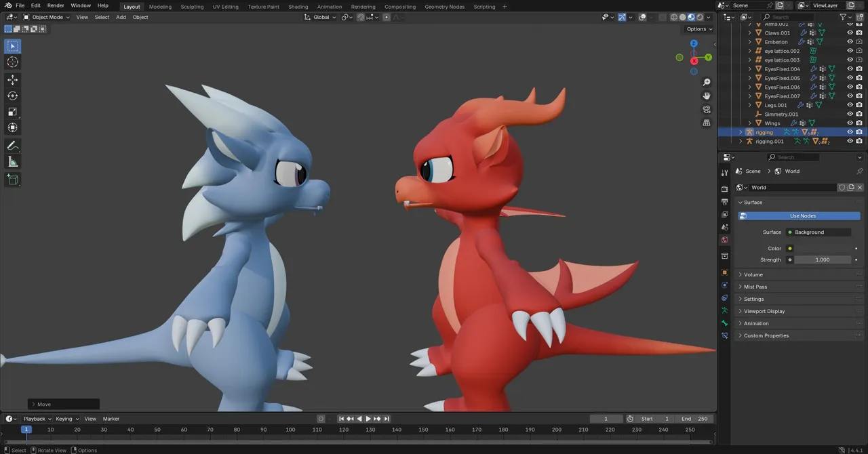This screenshot has width=868, height=454.
Task: Open the World properties tab
Action: pyautogui.click(x=724, y=240)
